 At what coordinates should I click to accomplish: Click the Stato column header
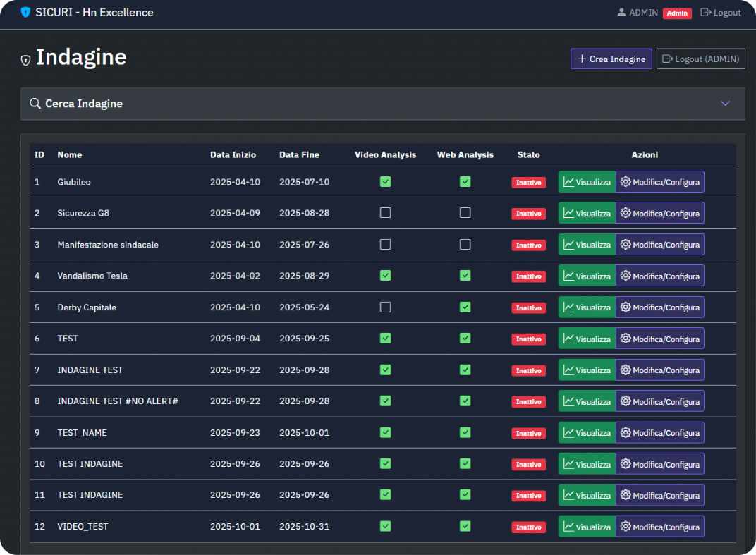coord(528,154)
